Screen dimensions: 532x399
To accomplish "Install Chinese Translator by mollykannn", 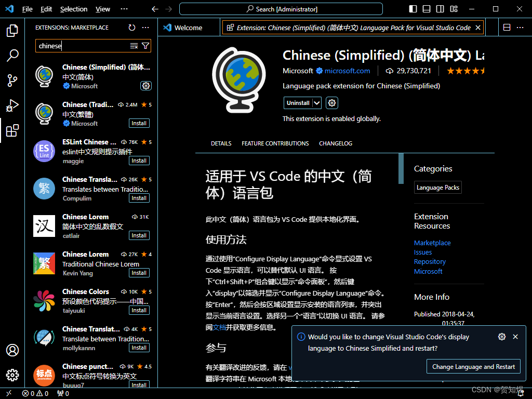I will tap(139, 348).
